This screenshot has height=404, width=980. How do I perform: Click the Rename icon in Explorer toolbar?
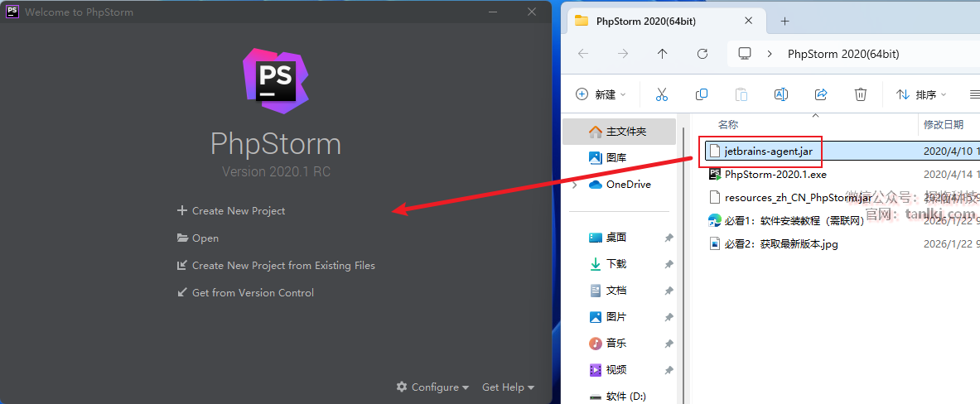780,94
